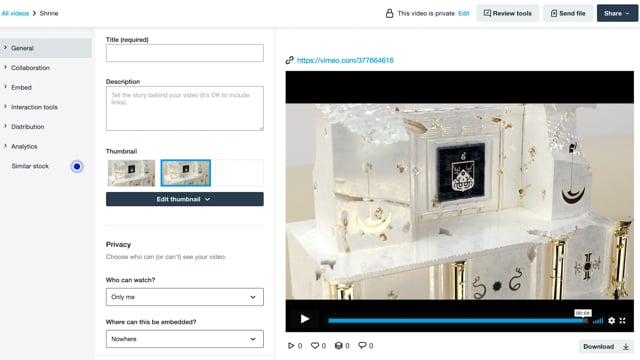The height and width of the screenshot is (360, 640).
Task: Select the blank third thumbnail slot
Action: point(239,173)
